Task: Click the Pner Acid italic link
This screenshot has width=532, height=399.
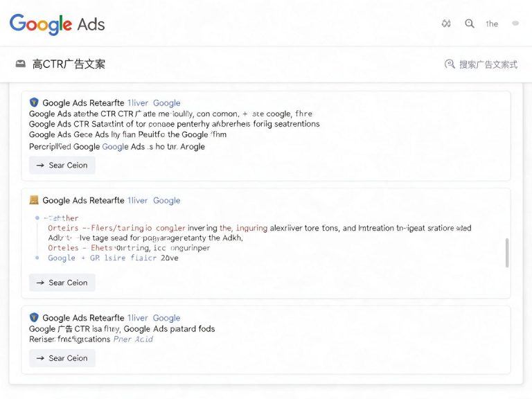Action: (133, 339)
